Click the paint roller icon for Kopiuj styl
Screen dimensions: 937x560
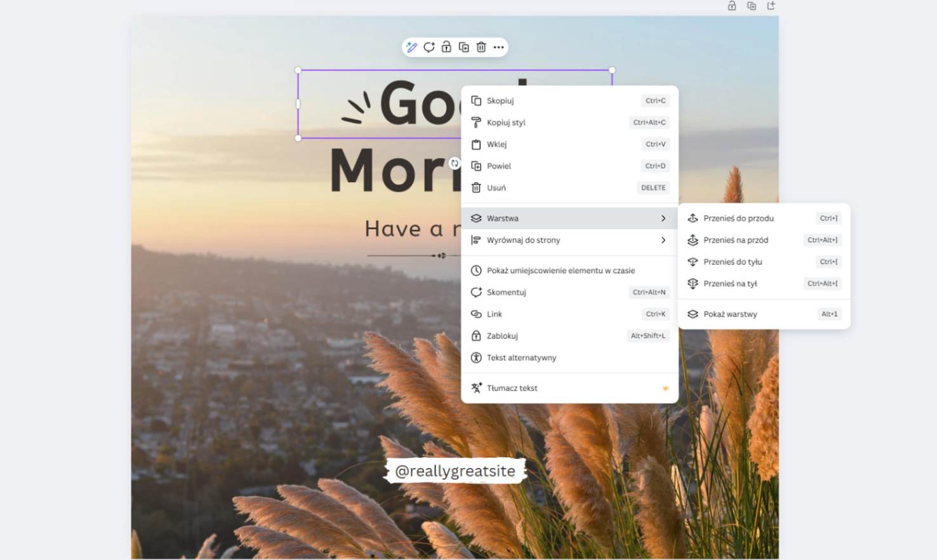[476, 123]
